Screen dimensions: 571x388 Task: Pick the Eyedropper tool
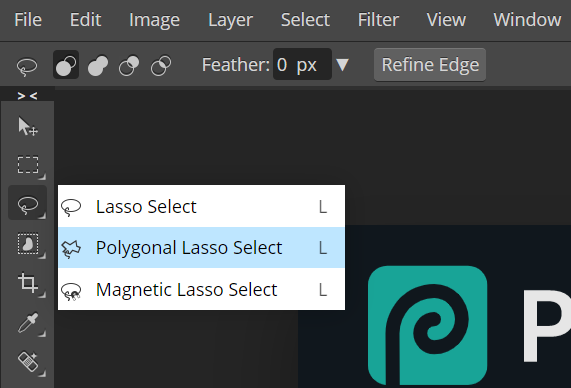[x=28, y=322]
